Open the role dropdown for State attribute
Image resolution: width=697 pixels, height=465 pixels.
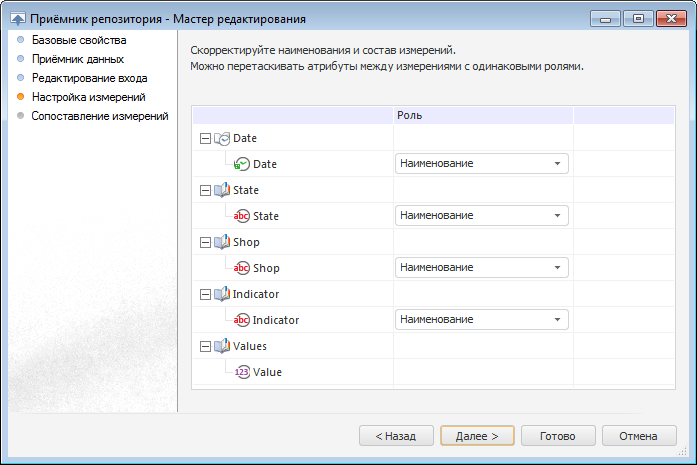(x=556, y=216)
